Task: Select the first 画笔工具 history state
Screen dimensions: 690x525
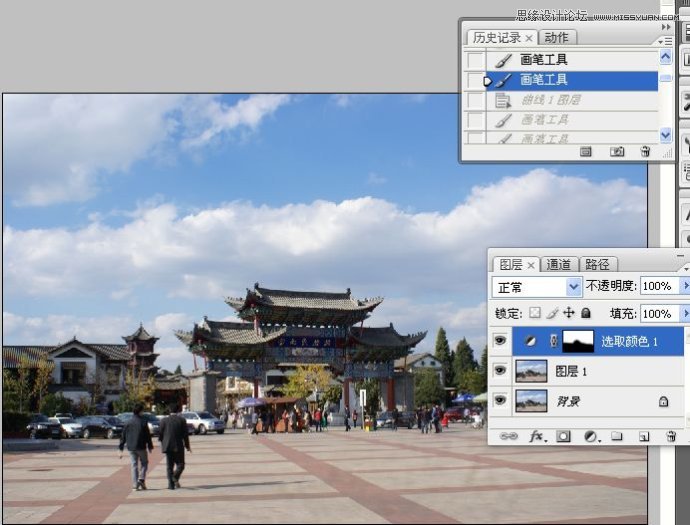Action: [572, 60]
